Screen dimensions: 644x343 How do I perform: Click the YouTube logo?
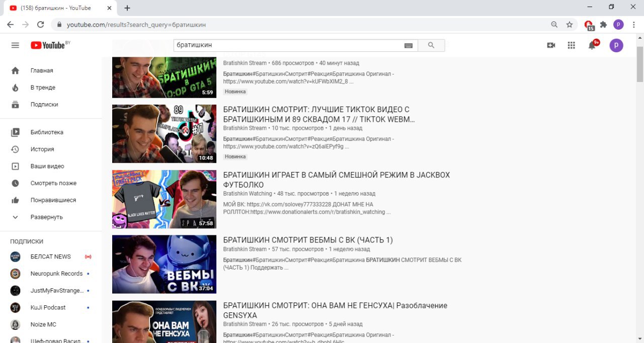(48, 45)
